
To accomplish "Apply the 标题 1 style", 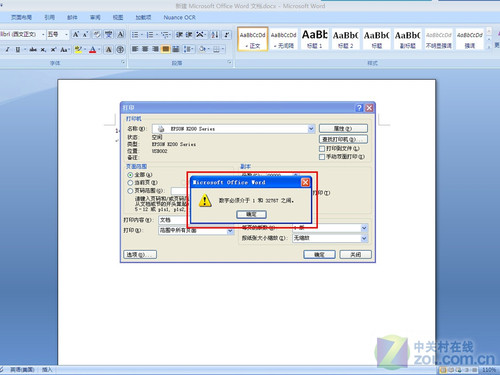I will coord(315,39).
